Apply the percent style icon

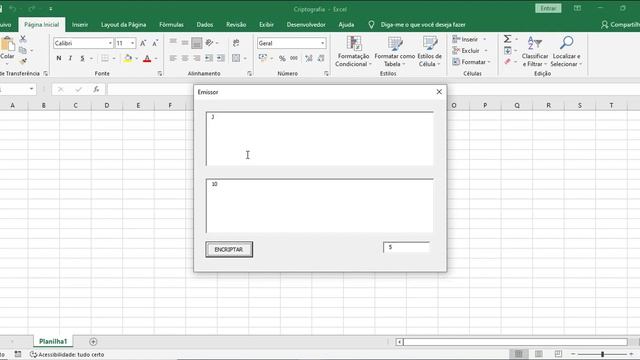tap(282, 58)
